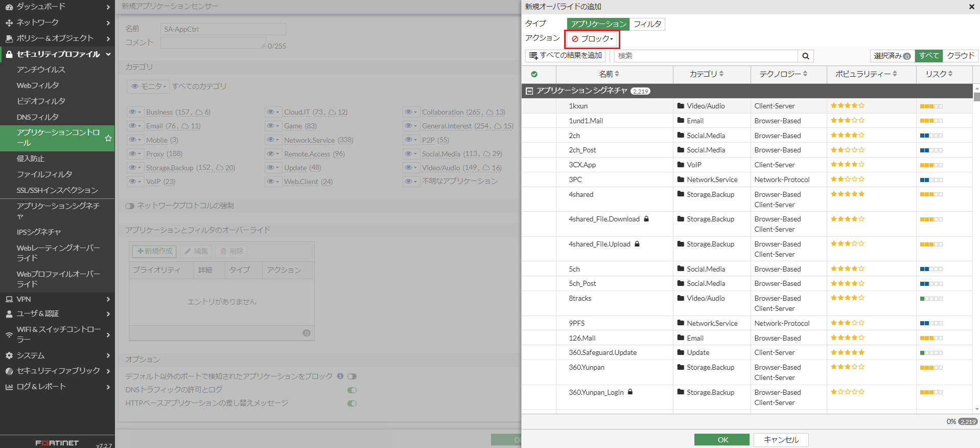Click the green checkmark column header icon
980x448 pixels.
(x=534, y=74)
